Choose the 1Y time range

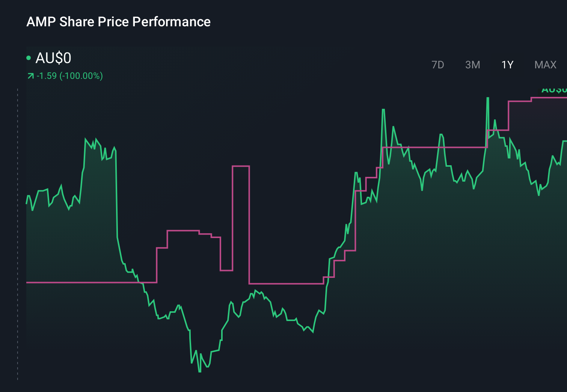(507, 65)
